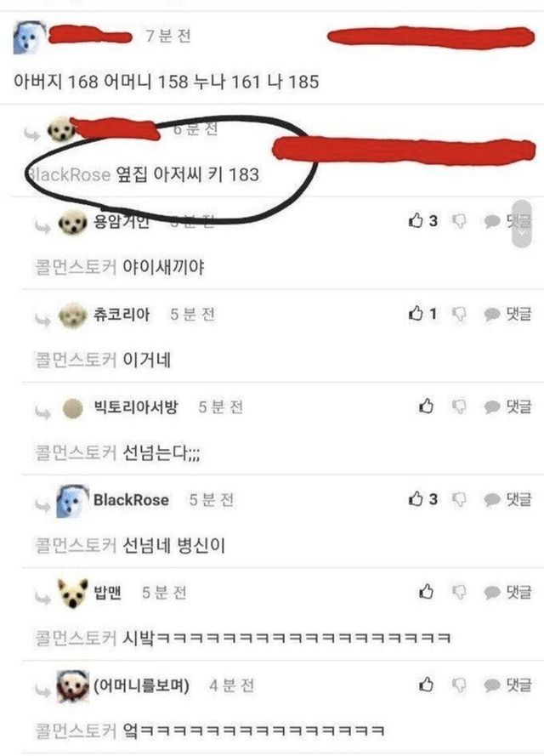Image resolution: width=544 pixels, height=756 pixels.
Task: Reply to (어머니를보며) via 댓글 button
Action: 507,685
